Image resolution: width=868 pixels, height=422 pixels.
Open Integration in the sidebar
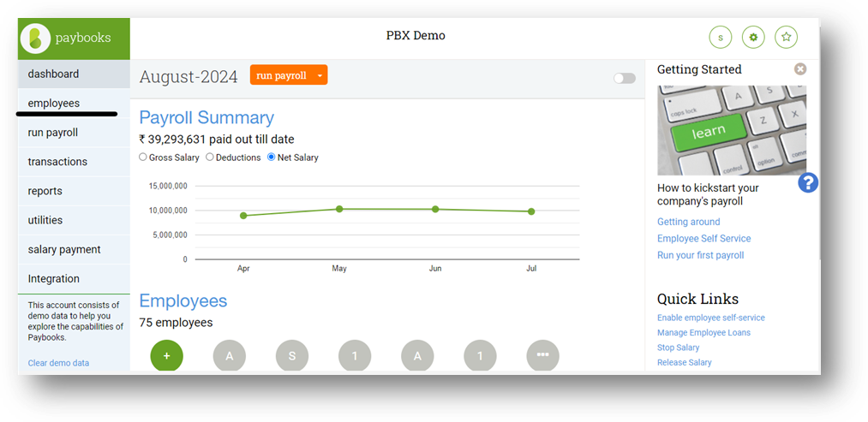[75, 279]
